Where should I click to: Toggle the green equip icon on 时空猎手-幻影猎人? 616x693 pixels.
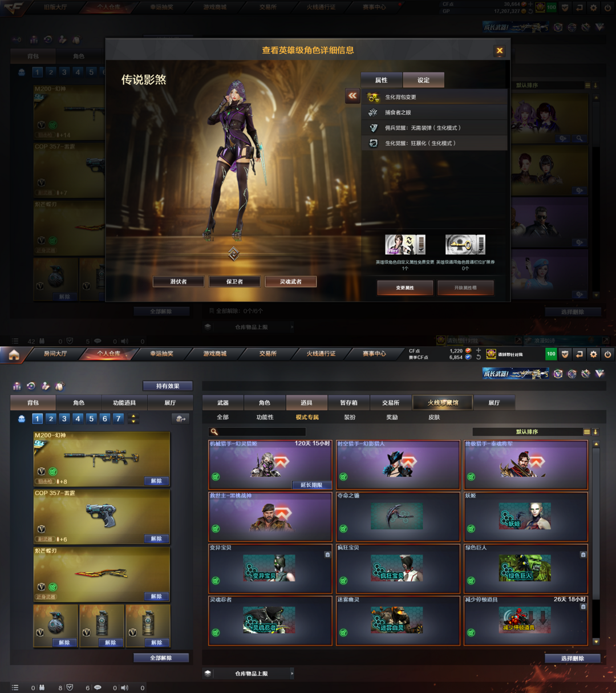pyautogui.click(x=343, y=477)
